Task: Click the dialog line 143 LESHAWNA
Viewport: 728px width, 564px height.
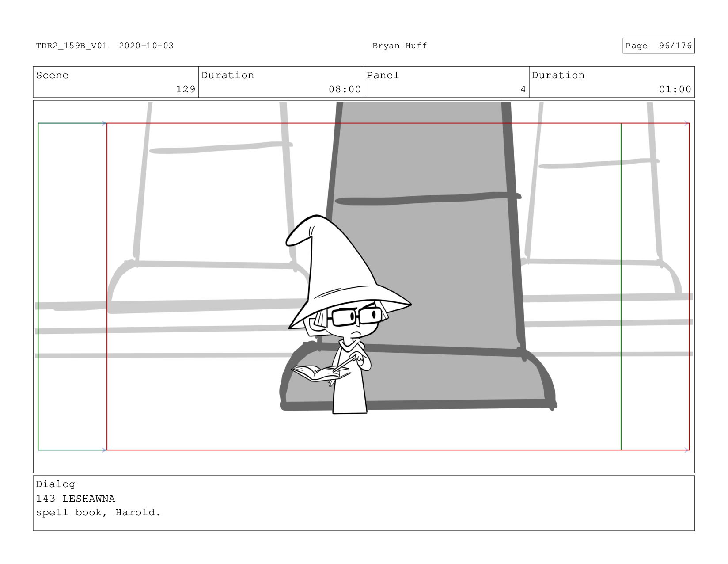Action: [76, 499]
